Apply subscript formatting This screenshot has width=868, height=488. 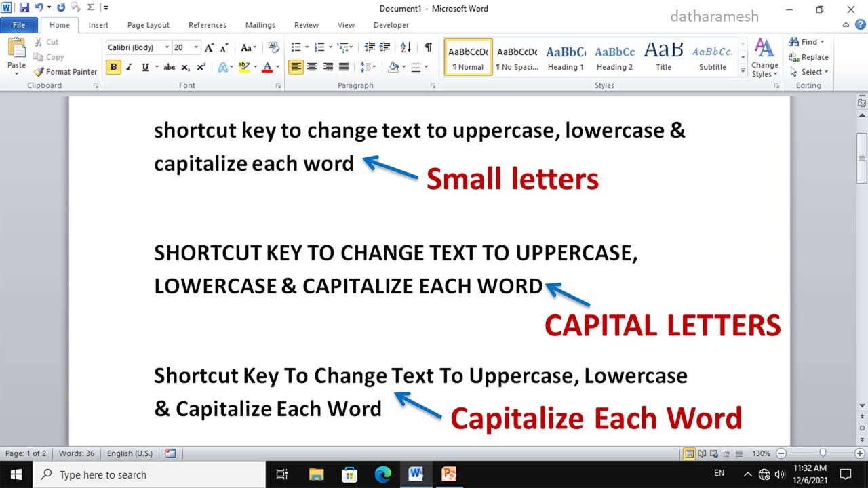coord(186,67)
